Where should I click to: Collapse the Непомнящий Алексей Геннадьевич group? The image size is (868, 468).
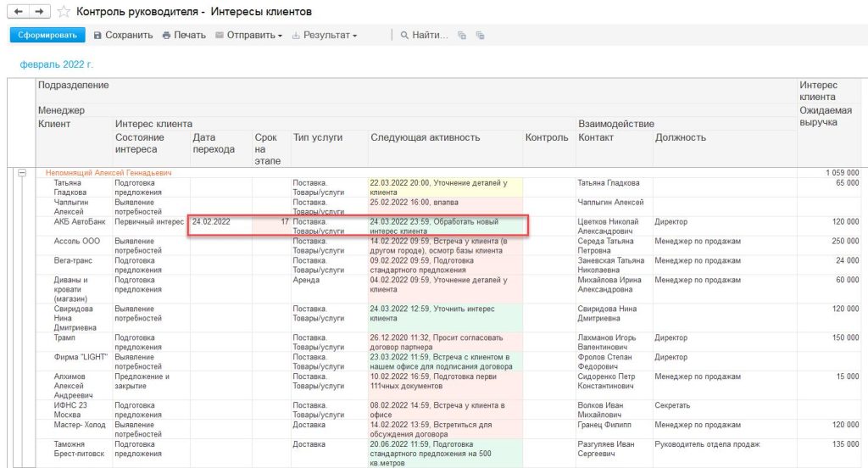(22, 173)
